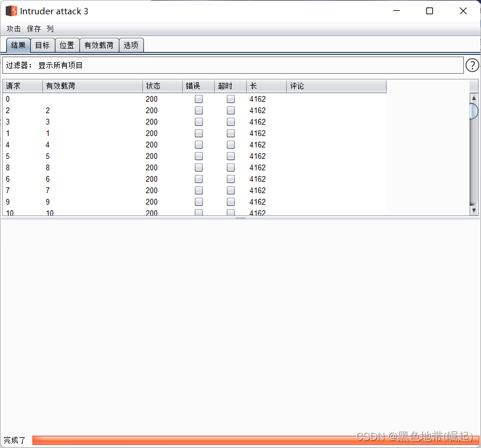Check the 错误 checkbox for request 5

[x=199, y=156]
